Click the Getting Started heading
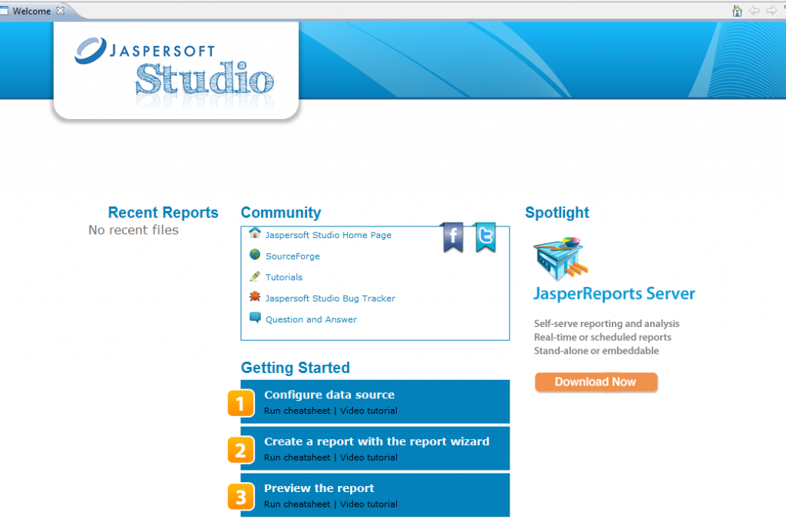The image size is (786, 532). tap(296, 368)
